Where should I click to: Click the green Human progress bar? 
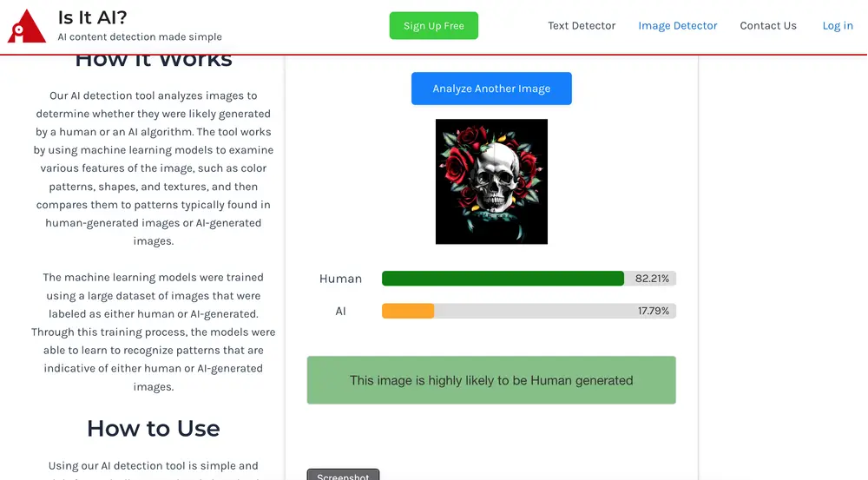503,279
